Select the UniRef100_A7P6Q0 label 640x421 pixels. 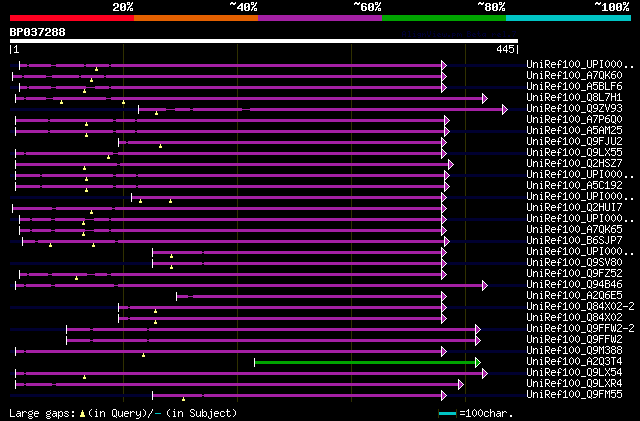point(574,120)
